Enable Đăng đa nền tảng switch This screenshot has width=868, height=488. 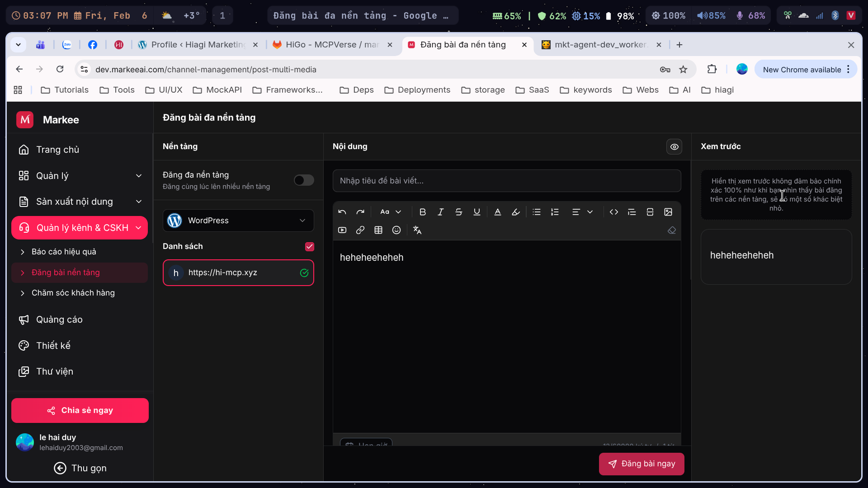pyautogui.click(x=304, y=180)
